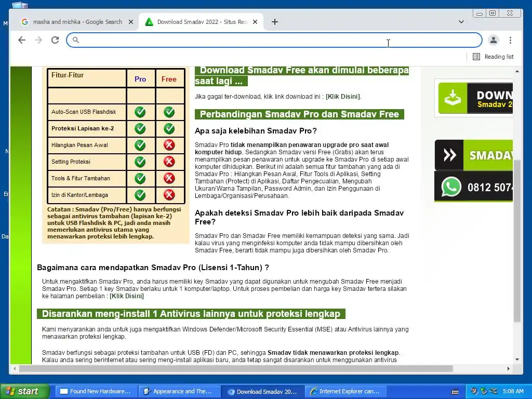Click Pro checkmark for Hilangkan Pesan Awal
The height and width of the screenshot is (399, 532).
[140, 145]
